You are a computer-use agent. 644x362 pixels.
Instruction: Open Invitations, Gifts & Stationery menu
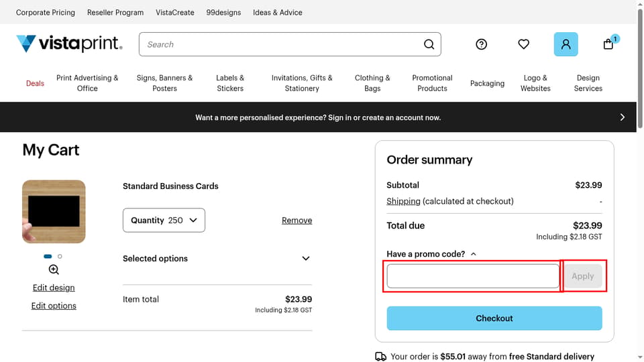302,83
